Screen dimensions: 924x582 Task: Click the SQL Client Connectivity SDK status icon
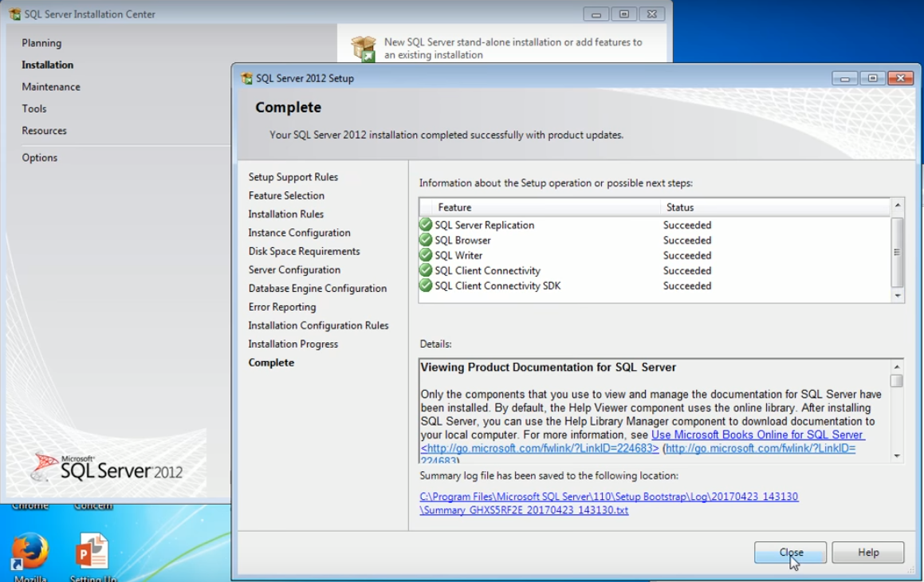tap(426, 285)
